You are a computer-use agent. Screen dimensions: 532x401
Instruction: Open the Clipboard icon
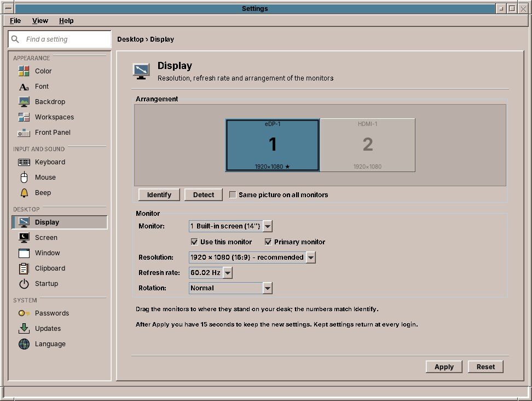24,268
